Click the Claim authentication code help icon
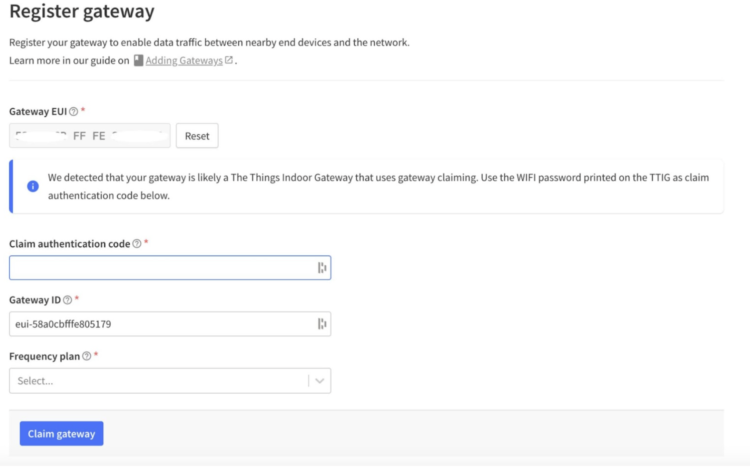 [137, 244]
